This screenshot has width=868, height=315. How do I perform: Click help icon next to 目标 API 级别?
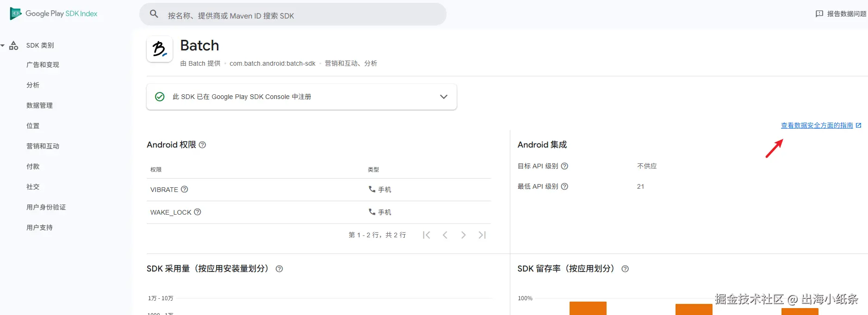pos(564,166)
